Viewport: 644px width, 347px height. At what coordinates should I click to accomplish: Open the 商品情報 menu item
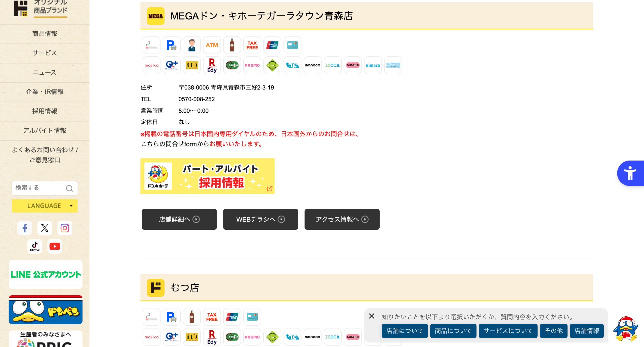coord(45,34)
